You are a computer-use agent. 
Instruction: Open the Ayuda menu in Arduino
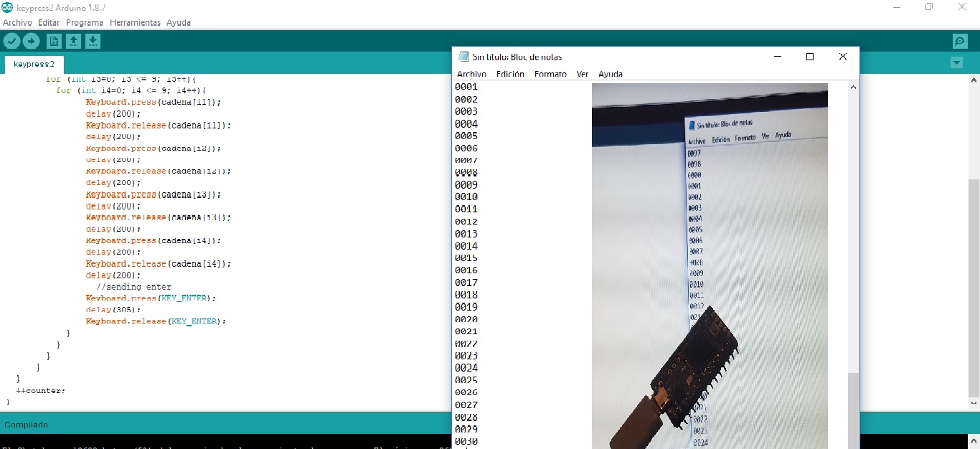(x=179, y=23)
